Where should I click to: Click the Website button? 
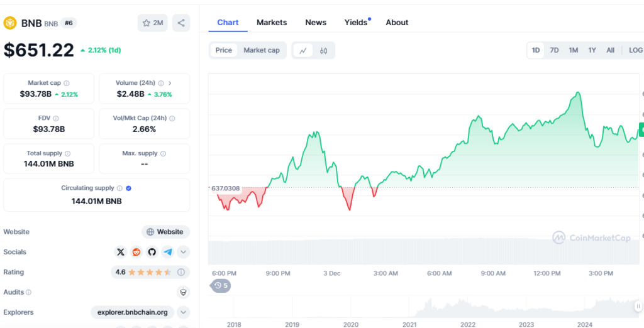pyautogui.click(x=165, y=232)
